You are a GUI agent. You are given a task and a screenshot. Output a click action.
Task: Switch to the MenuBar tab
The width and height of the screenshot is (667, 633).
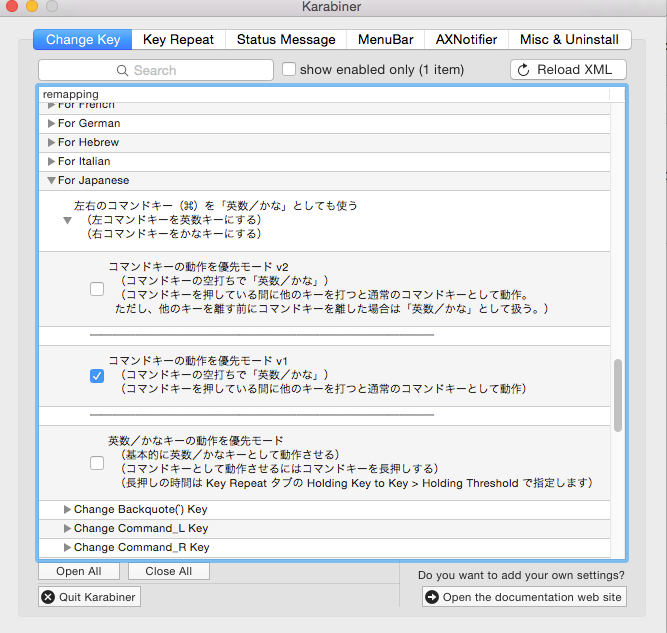pyautogui.click(x=385, y=40)
